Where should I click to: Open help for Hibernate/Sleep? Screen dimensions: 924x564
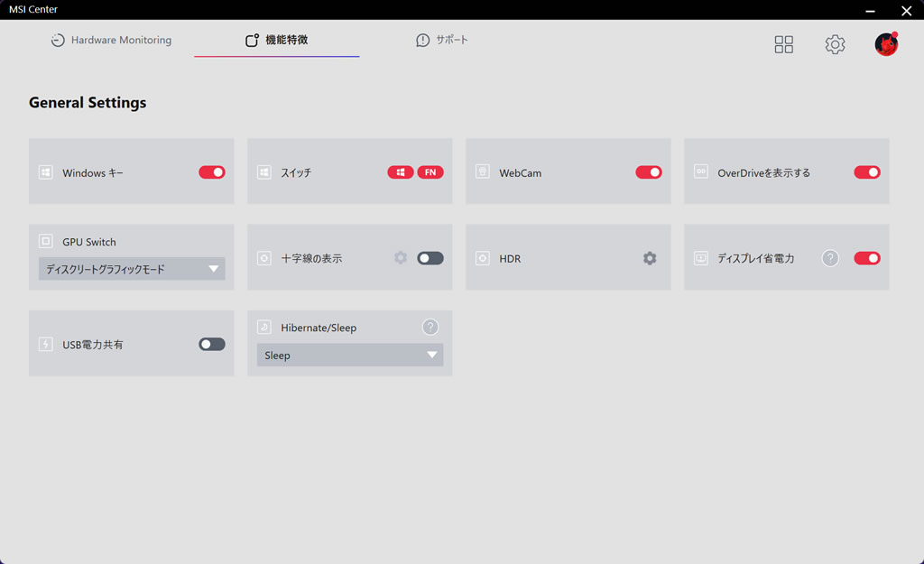coord(430,327)
